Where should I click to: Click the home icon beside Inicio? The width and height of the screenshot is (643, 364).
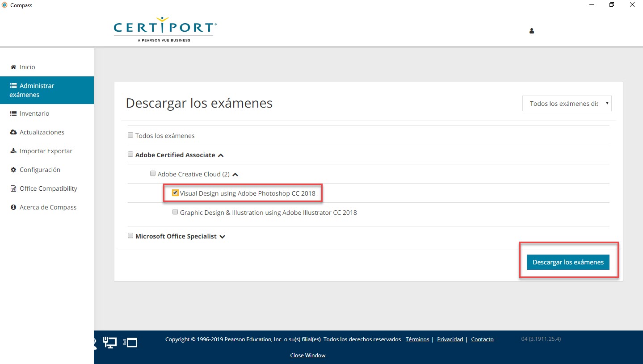13,67
